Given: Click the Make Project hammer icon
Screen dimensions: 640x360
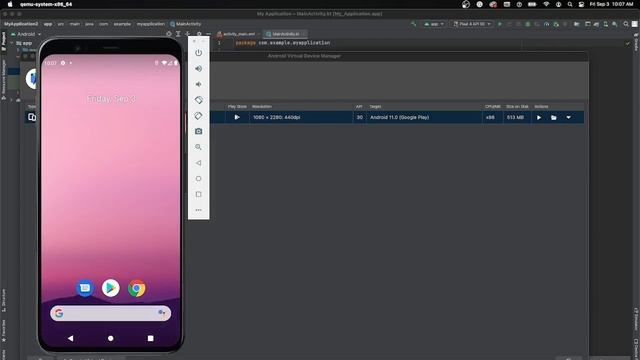Looking at the screenshot, I should click(x=413, y=24).
